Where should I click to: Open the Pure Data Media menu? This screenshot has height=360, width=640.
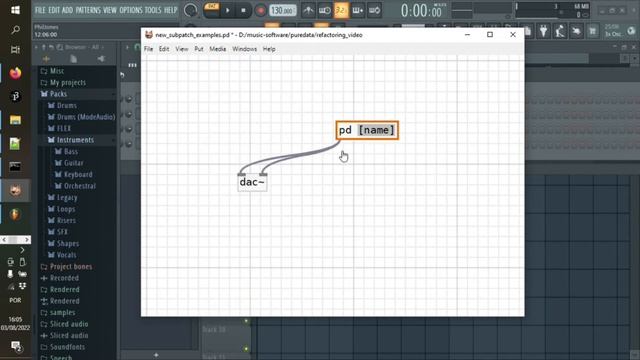(218, 49)
